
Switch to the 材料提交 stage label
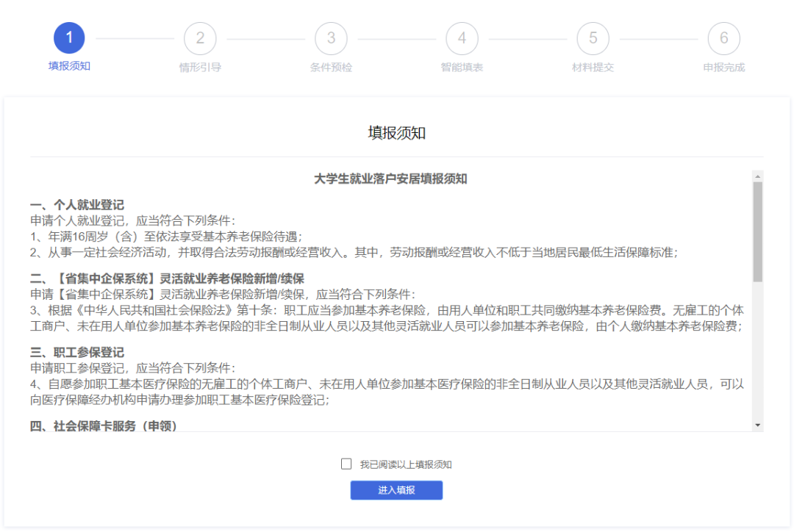click(593, 66)
